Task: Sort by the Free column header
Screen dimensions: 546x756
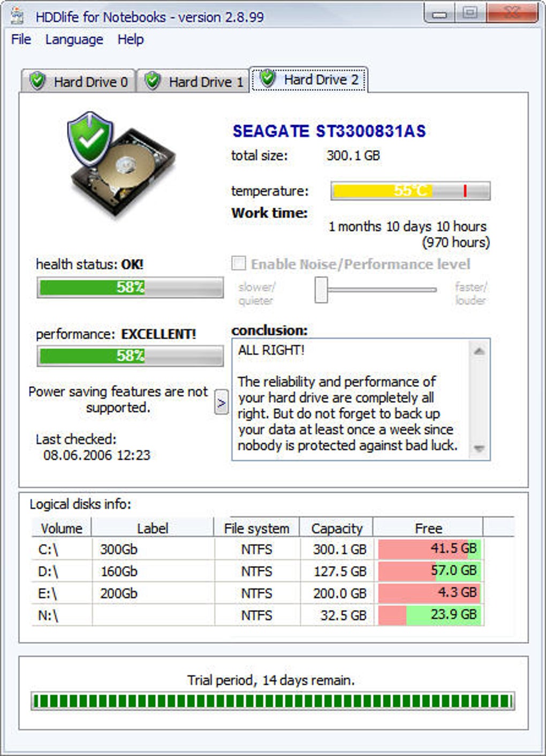Action: click(428, 528)
